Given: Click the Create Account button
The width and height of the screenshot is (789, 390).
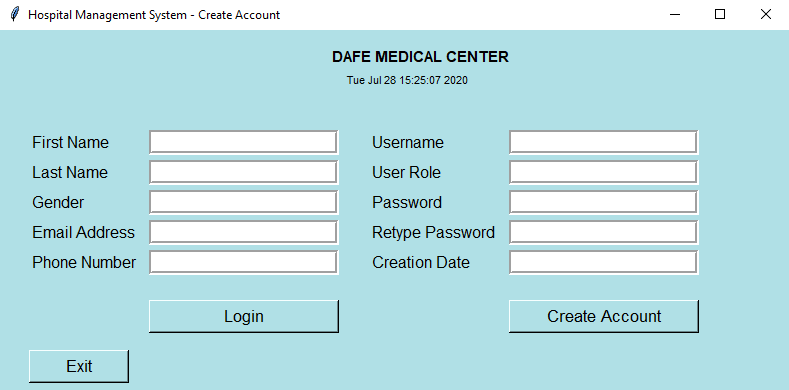Looking at the screenshot, I should click(604, 317).
